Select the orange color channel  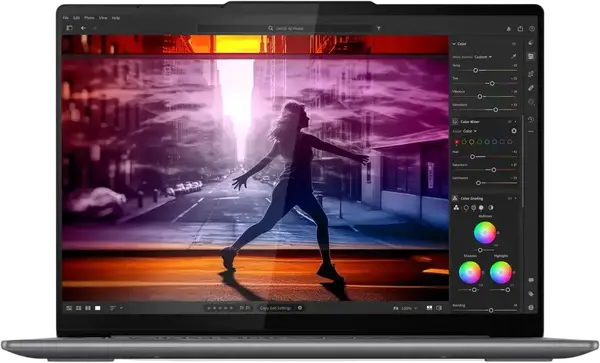[464, 142]
